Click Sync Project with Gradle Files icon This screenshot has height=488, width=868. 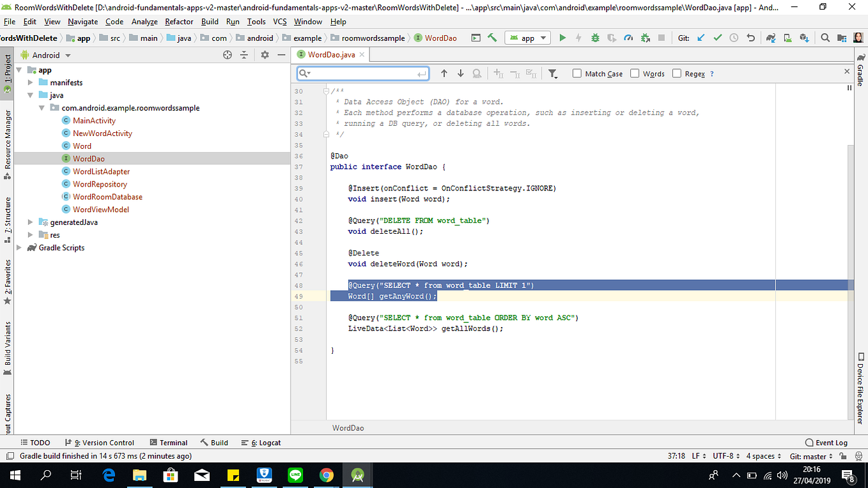click(771, 38)
